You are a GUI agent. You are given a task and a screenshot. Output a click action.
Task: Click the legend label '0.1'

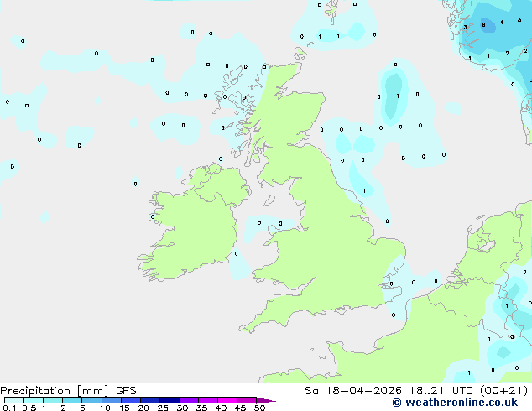[x=9, y=408]
